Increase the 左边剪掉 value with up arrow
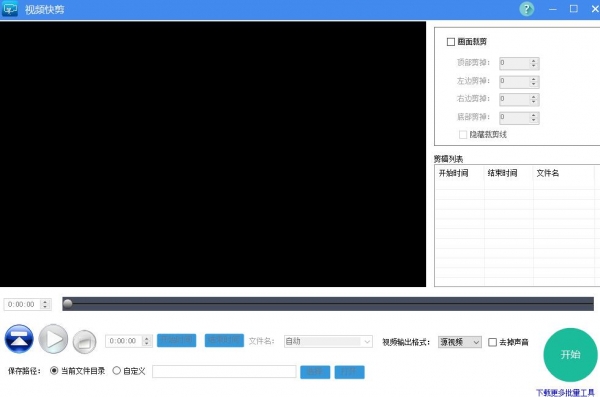Image resolution: width=600 pixels, height=397 pixels. tap(534, 78)
